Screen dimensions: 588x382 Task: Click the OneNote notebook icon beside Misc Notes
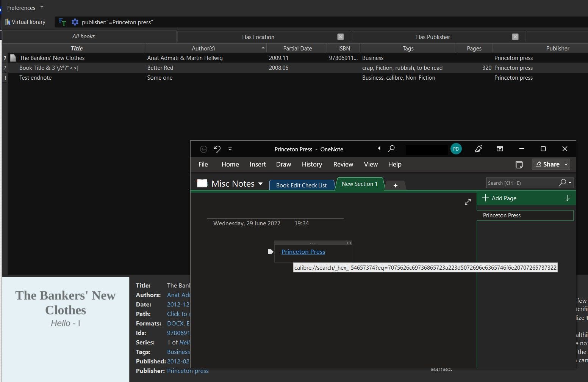[202, 184]
